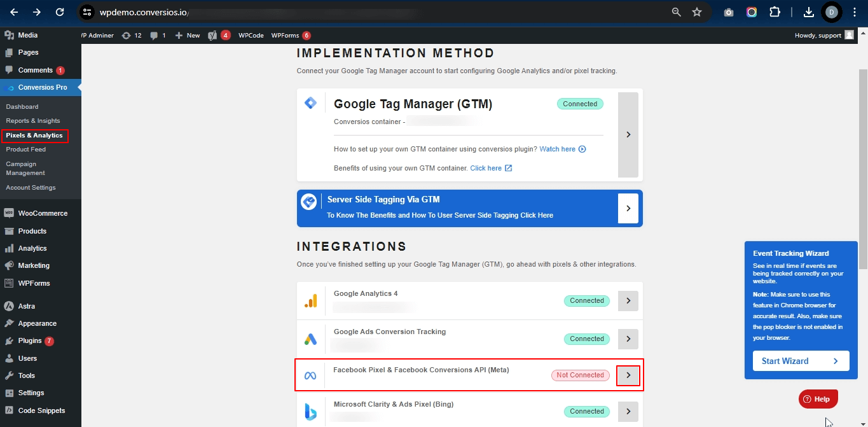Open Plugins menu with 7 updates
This screenshot has height=427, width=868.
pos(41,341)
